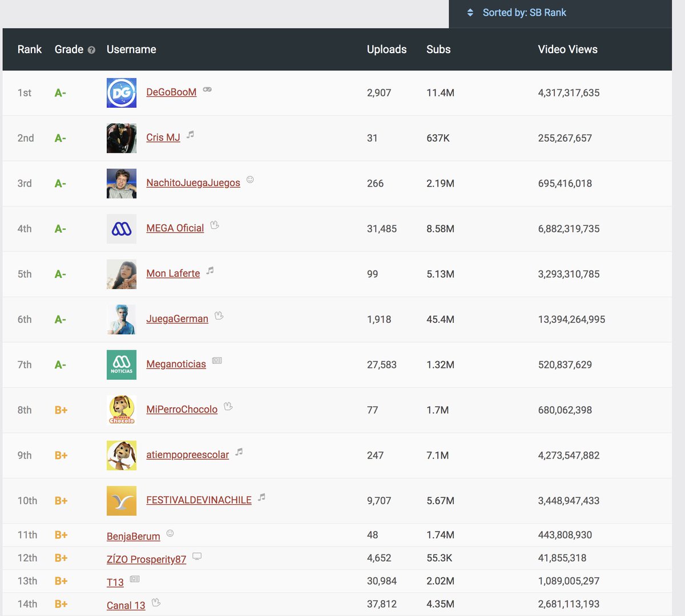The width and height of the screenshot is (685, 616).
Task: Click the 1st rank cell
Action: point(25,93)
